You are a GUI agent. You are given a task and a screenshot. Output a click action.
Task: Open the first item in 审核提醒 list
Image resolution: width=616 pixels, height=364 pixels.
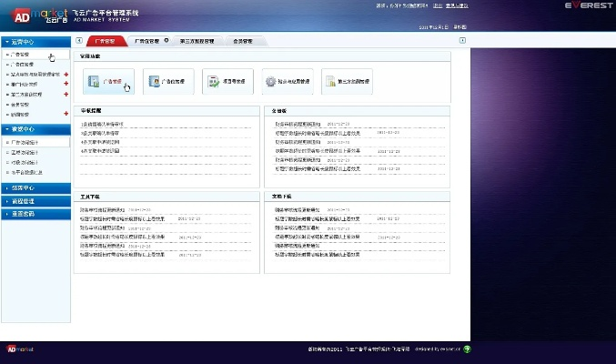tap(102, 124)
